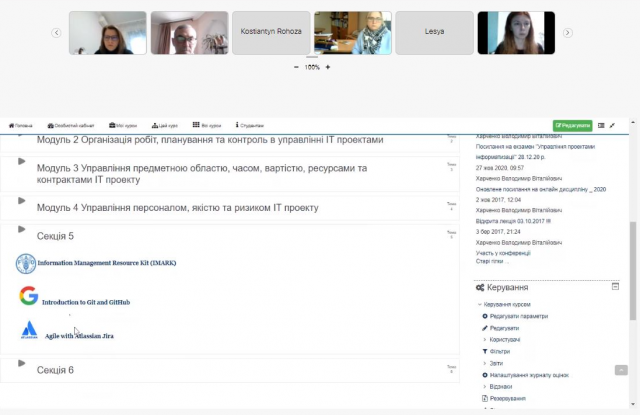
Task: Open Agile with Atlassian Jira link
Action: point(79,336)
